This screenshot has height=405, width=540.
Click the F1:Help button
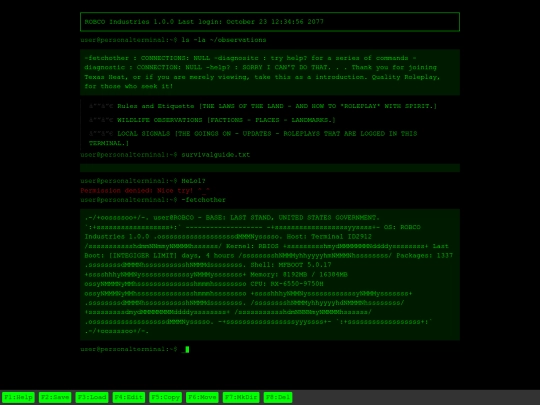point(19,397)
